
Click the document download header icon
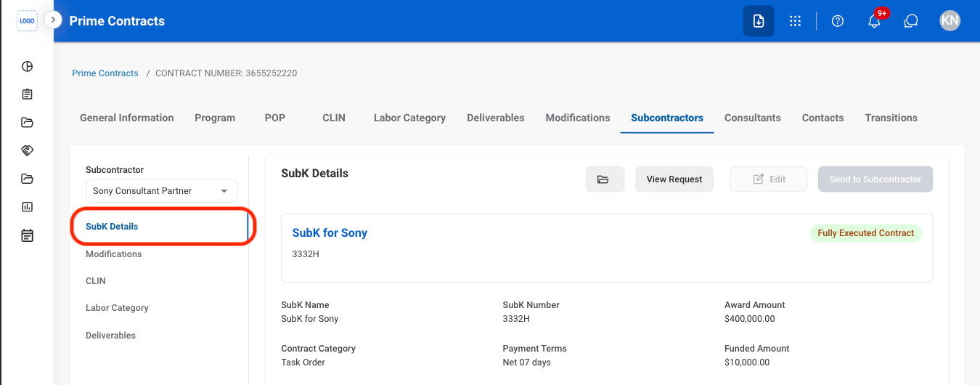pyautogui.click(x=759, y=21)
